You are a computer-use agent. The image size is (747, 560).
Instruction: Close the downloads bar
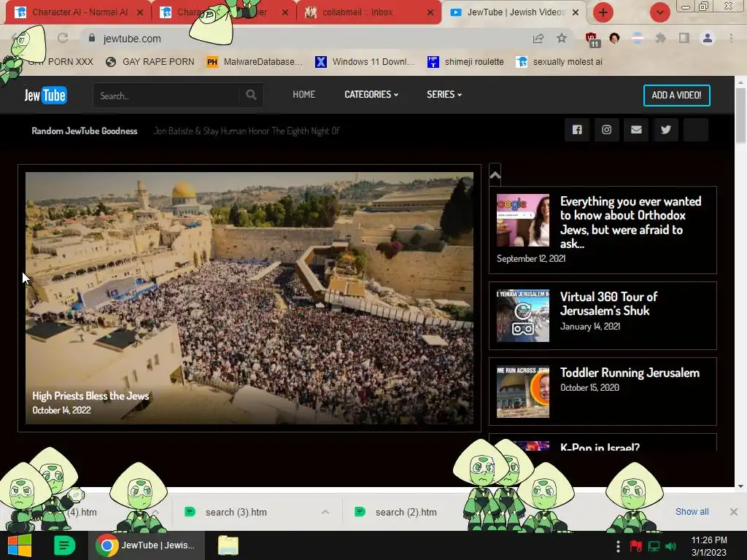[734, 511]
